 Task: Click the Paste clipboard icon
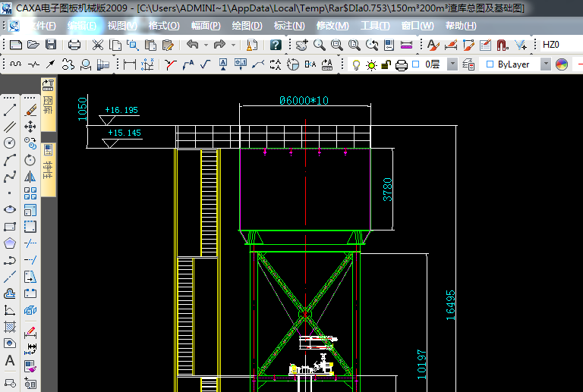[x=150, y=45]
